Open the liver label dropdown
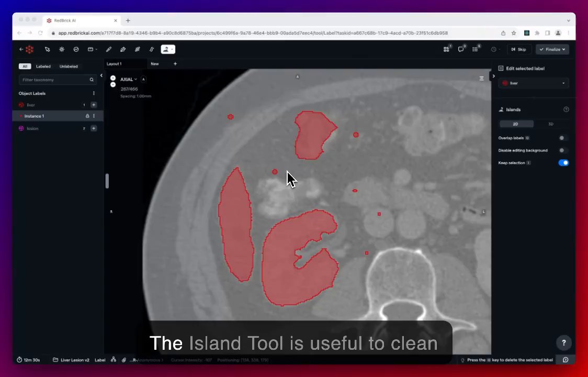 point(533,83)
